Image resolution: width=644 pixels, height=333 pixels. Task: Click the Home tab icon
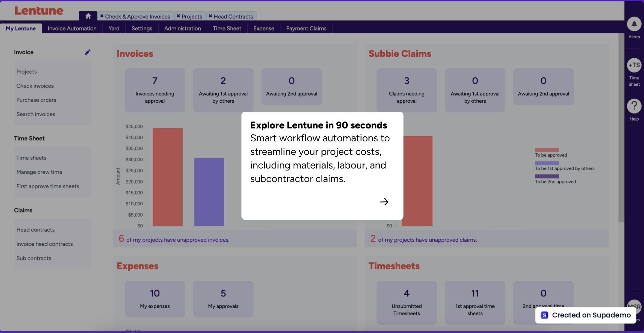click(x=88, y=16)
